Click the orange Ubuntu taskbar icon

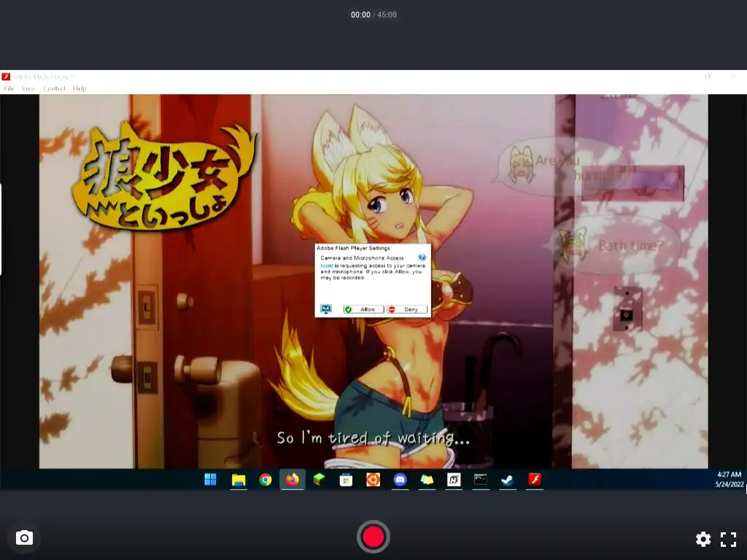coord(373,480)
